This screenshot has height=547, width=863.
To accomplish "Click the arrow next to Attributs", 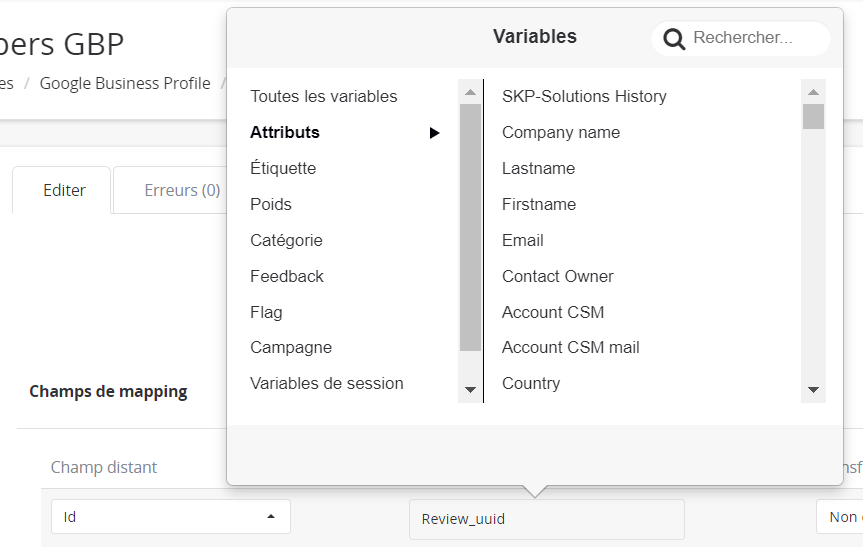I will [434, 133].
